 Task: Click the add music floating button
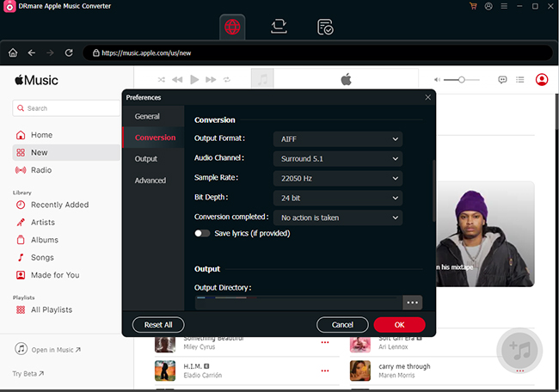[519, 350]
